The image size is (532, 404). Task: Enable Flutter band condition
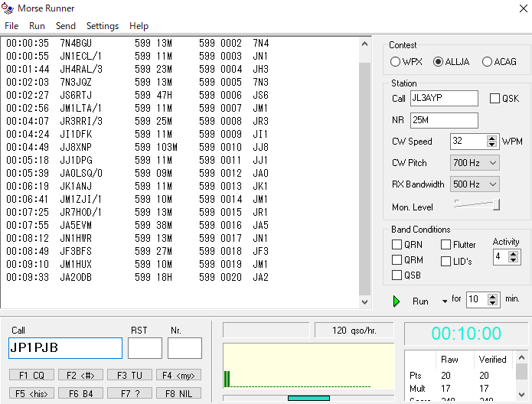[446, 245]
